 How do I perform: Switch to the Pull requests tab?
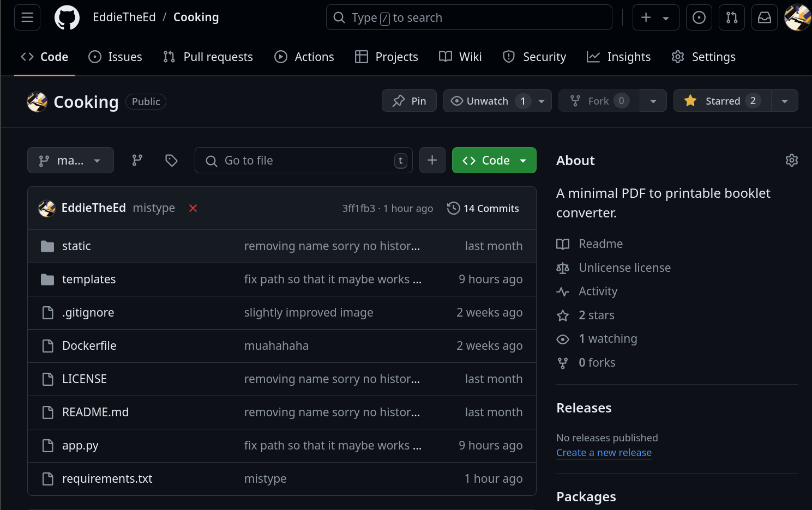(208, 57)
